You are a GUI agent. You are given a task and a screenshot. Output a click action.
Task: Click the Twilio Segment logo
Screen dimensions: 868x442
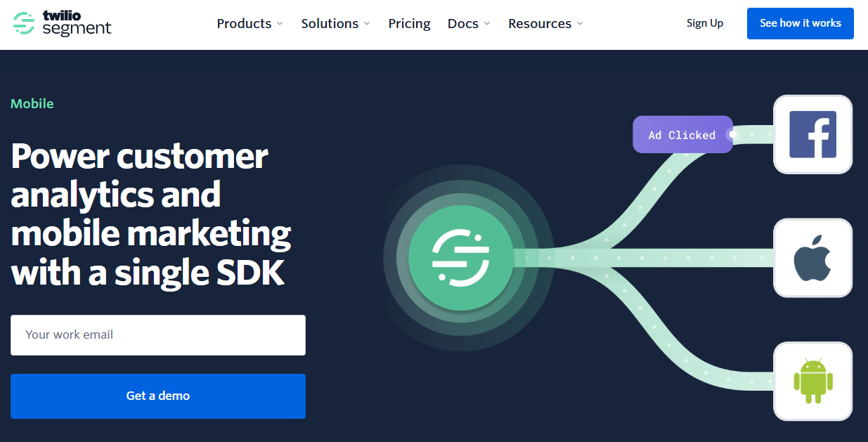tap(62, 23)
